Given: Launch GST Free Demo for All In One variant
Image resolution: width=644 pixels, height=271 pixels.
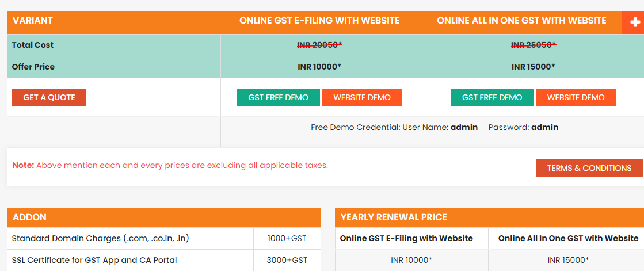Looking at the screenshot, I should pyautogui.click(x=492, y=97).
